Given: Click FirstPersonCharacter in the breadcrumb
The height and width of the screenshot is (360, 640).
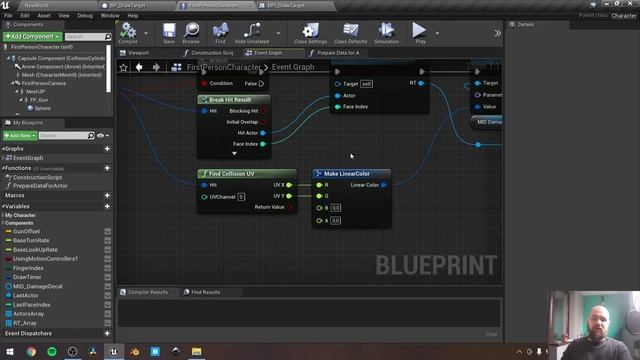Looking at the screenshot, I should coord(223,67).
